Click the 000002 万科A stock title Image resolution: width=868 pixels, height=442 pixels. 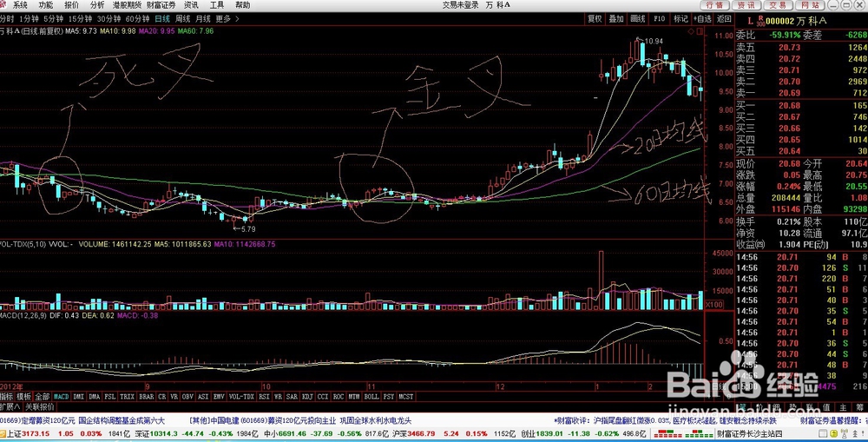795,21
